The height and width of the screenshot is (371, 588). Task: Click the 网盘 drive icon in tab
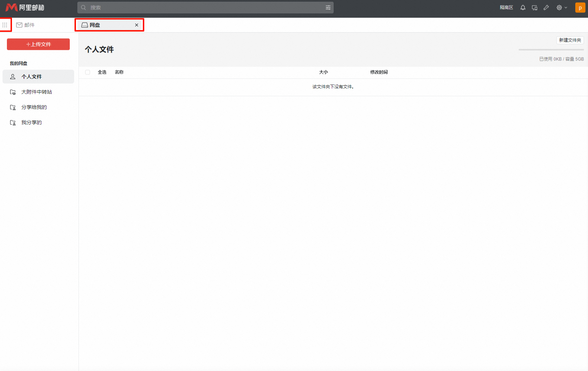point(85,25)
